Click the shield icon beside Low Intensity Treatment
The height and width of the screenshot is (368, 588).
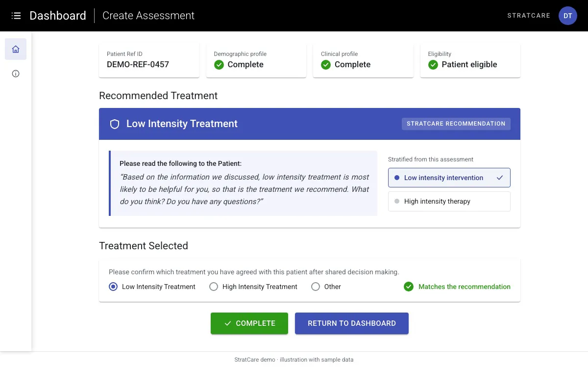115,124
